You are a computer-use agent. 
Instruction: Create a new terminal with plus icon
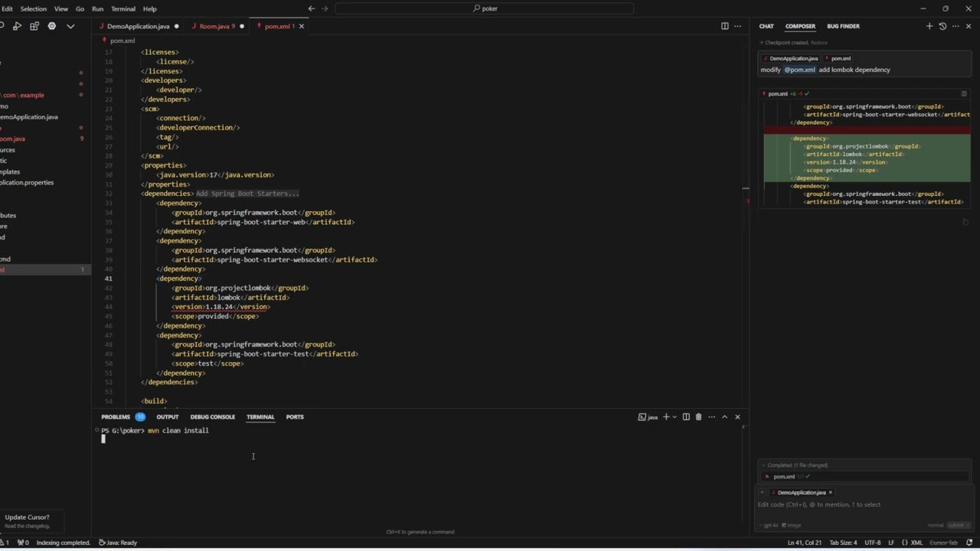666,417
